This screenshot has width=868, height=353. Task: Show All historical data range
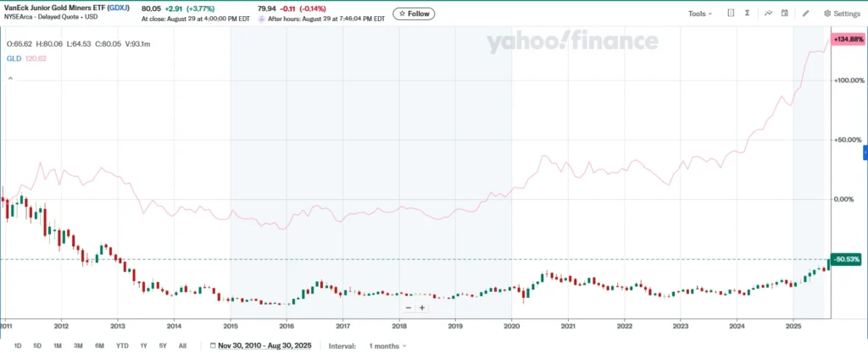182,345
